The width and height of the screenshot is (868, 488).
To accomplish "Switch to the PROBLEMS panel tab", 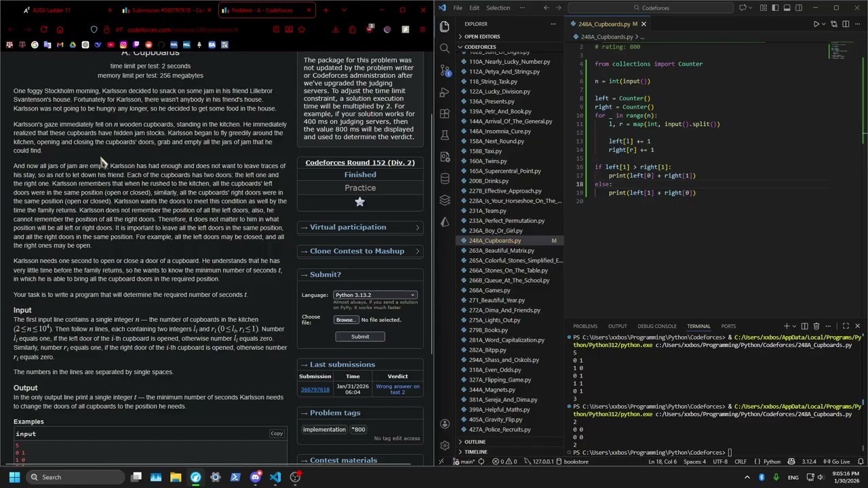I will [585, 326].
